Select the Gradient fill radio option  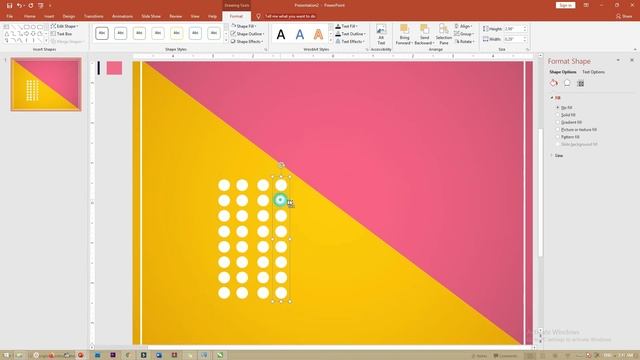pos(558,122)
